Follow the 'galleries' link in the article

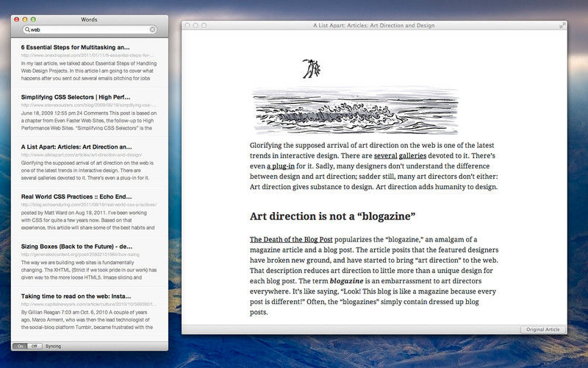coord(412,156)
